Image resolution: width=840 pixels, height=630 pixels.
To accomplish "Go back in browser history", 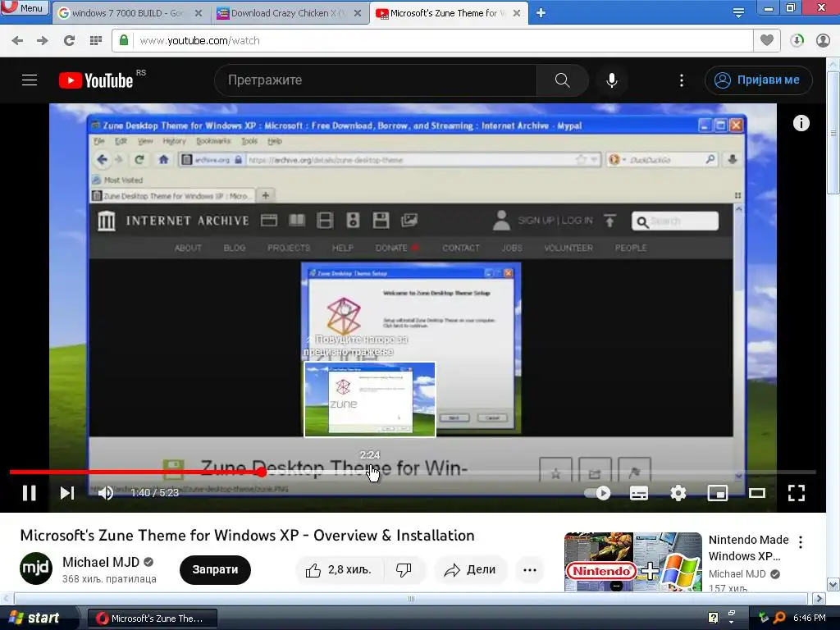I will pos(17,41).
